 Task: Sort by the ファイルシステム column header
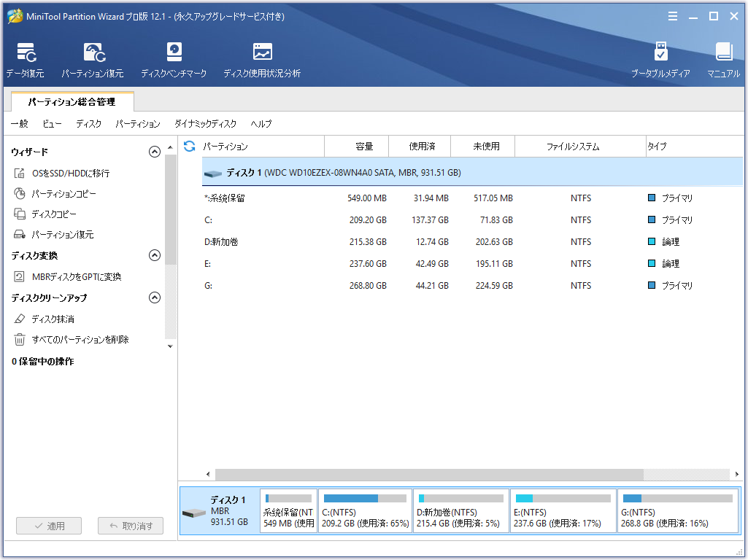(581, 147)
